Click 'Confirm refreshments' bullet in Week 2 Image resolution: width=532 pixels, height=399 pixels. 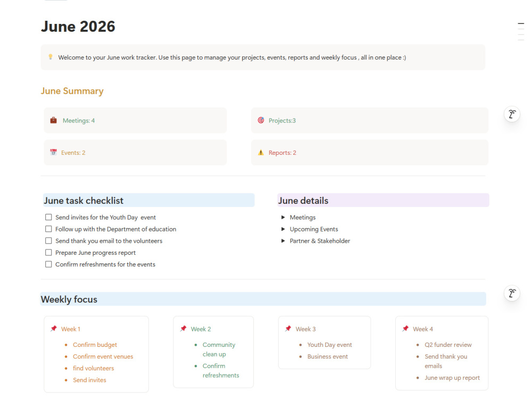click(x=221, y=370)
